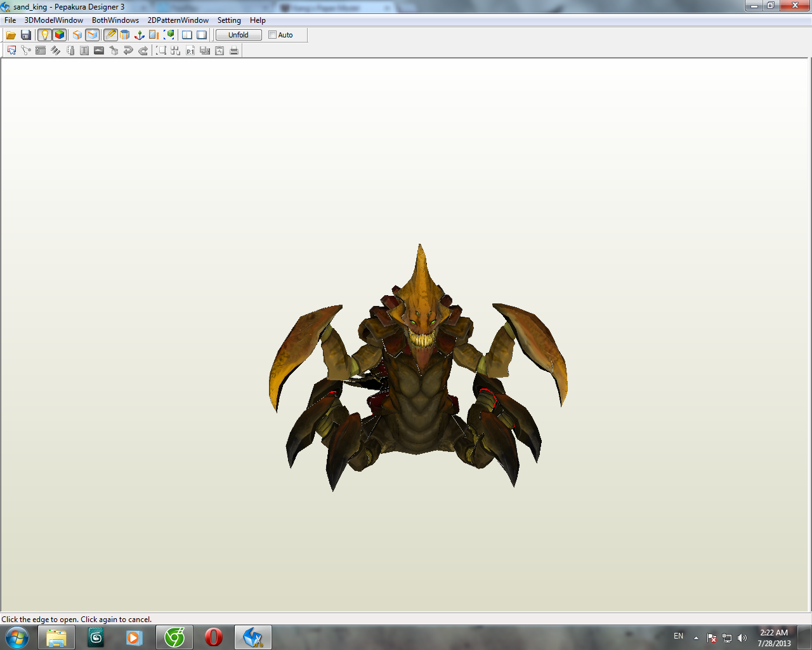
Task: Click the "sand_king - Pepakura Designer 3" title
Action: click(69, 7)
